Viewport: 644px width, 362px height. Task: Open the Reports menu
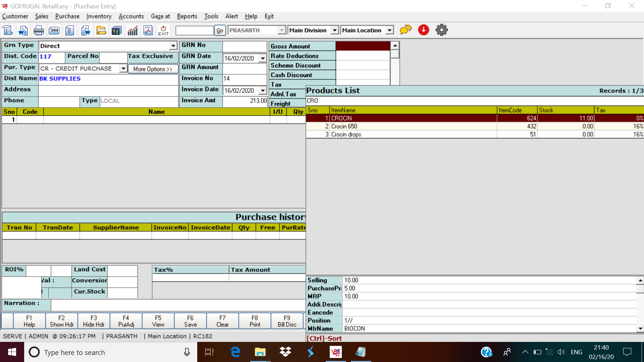(187, 16)
